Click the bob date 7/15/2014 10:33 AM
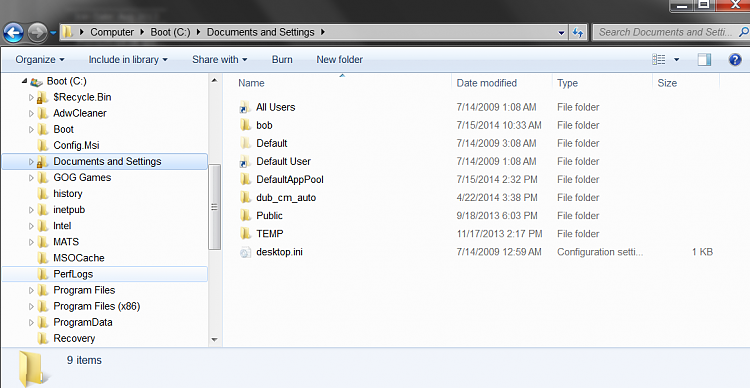Image resolution: width=750 pixels, height=388 pixels. tap(499, 125)
